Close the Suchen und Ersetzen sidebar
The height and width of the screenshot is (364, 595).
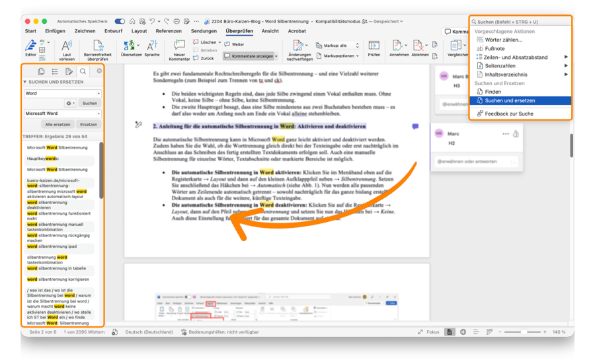point(99,71)
